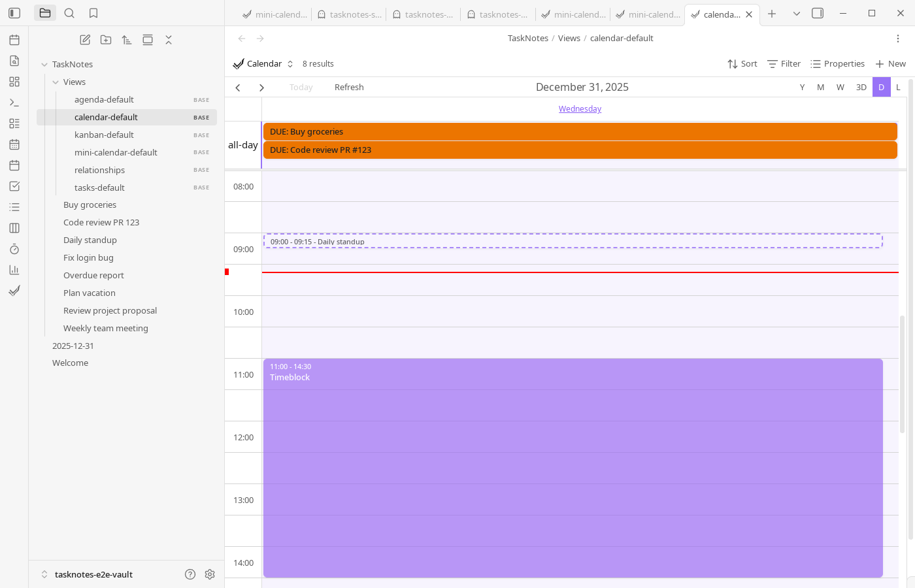
Task: Open the Filter menu
Action: click(x=784, y=64)
